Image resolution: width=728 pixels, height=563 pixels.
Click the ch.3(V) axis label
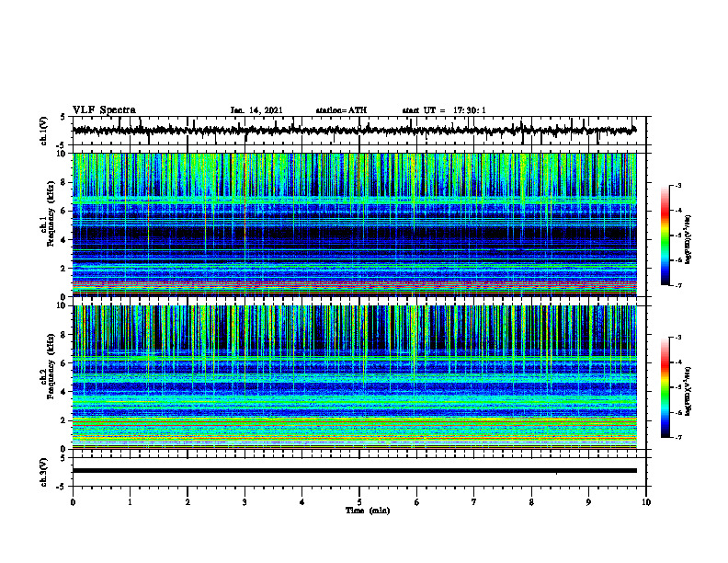point(44,472)
